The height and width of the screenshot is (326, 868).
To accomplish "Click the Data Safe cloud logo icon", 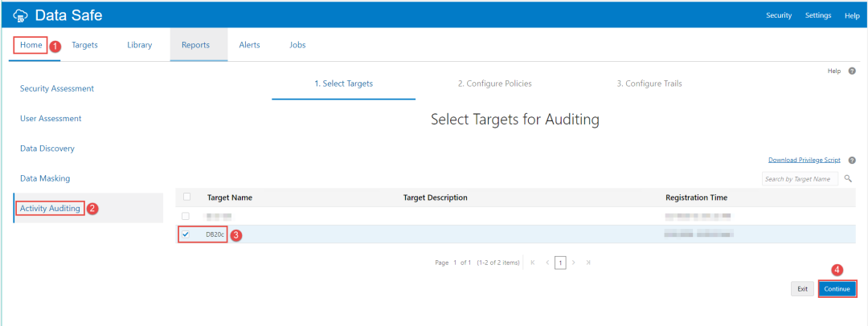I will click(20, 15).
